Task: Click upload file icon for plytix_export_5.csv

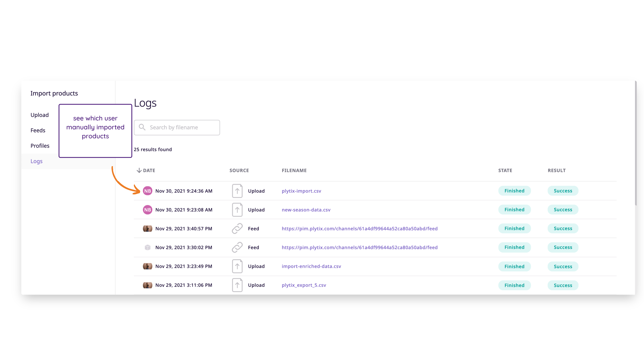Action: pyautogui.click(x=237, y=285)
